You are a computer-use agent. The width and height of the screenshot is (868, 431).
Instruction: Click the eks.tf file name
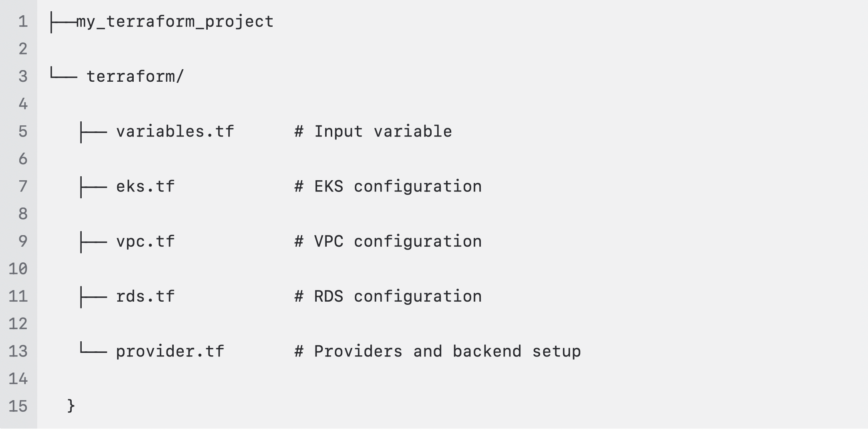(145, 186)
